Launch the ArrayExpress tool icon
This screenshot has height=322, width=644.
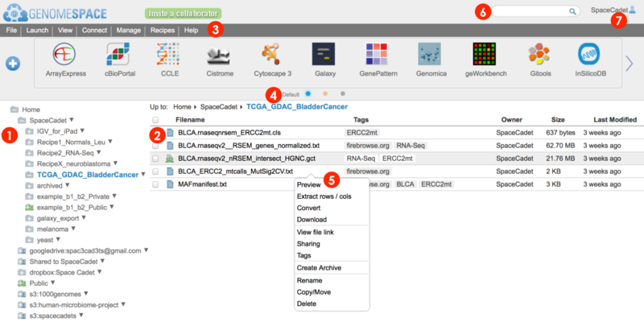[64, 54]
